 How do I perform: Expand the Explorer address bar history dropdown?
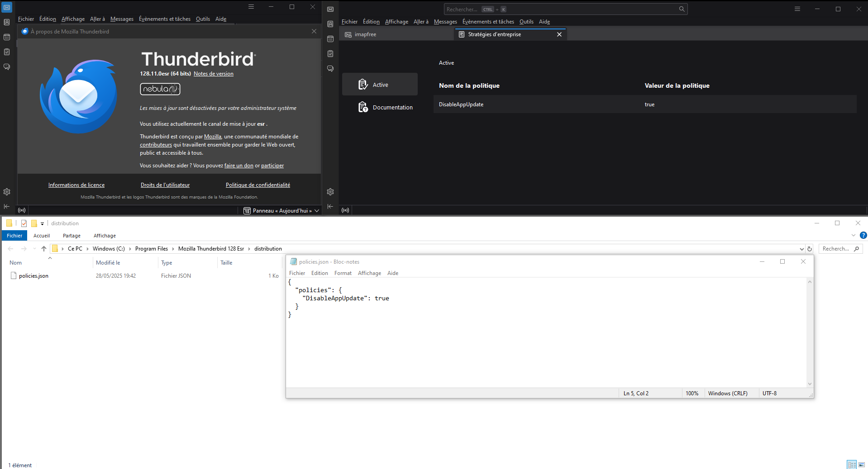(x=801, y=249)
